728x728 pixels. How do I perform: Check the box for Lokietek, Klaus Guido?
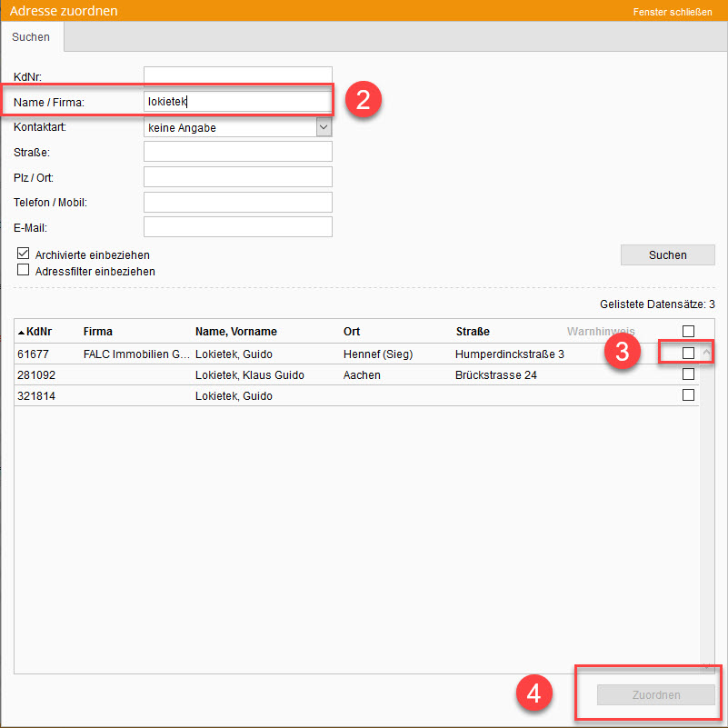pos(688,374)
